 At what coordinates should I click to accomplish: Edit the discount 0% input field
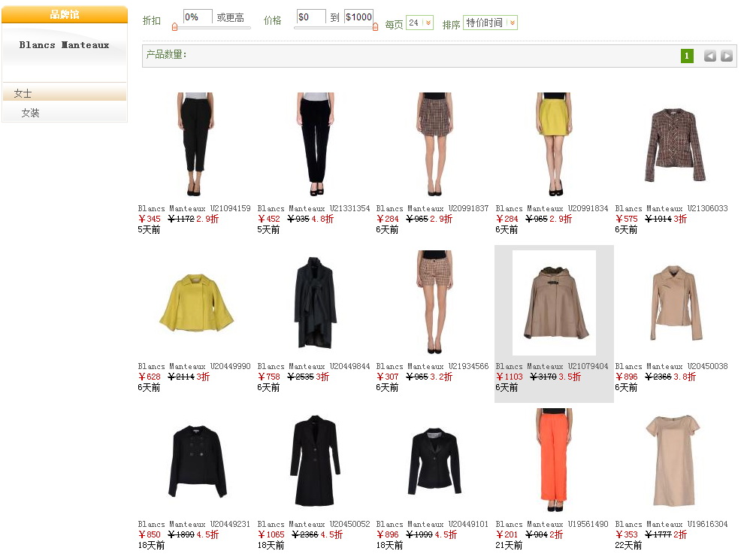[x=198, y=17]
